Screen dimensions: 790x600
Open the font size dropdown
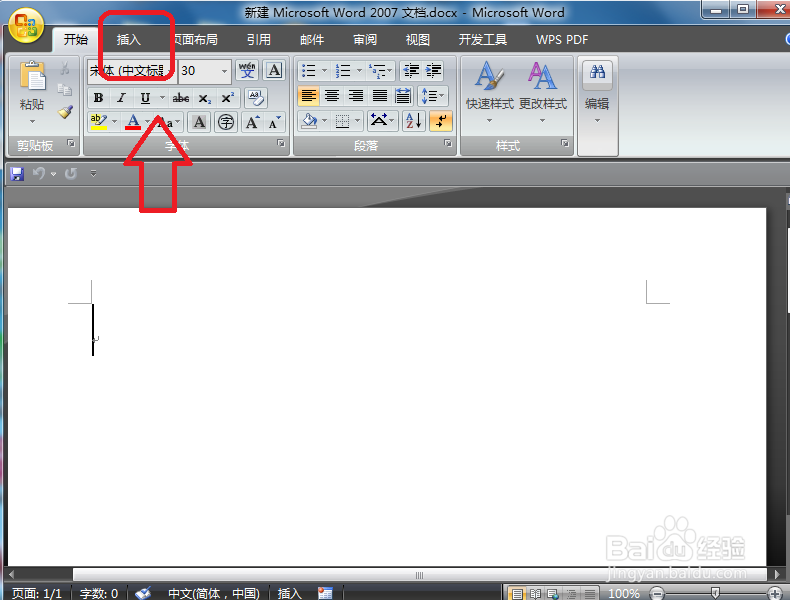pyautogui.click(x=224, y=71)
